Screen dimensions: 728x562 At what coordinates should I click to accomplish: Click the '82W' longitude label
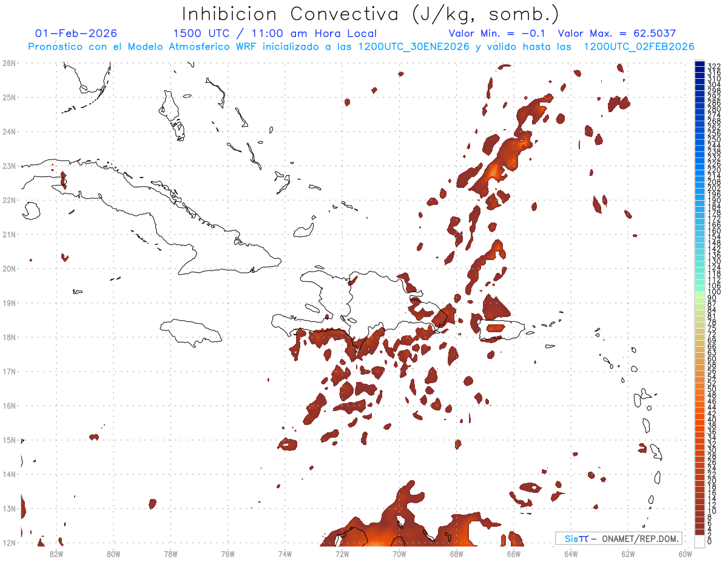(x=56, y=553)
